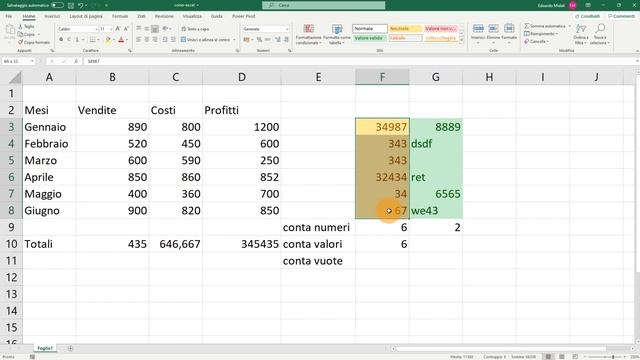The height and width of the screenshot is (360, 640).
Task: Click the align top icon
Action: [x=139, y=29]
